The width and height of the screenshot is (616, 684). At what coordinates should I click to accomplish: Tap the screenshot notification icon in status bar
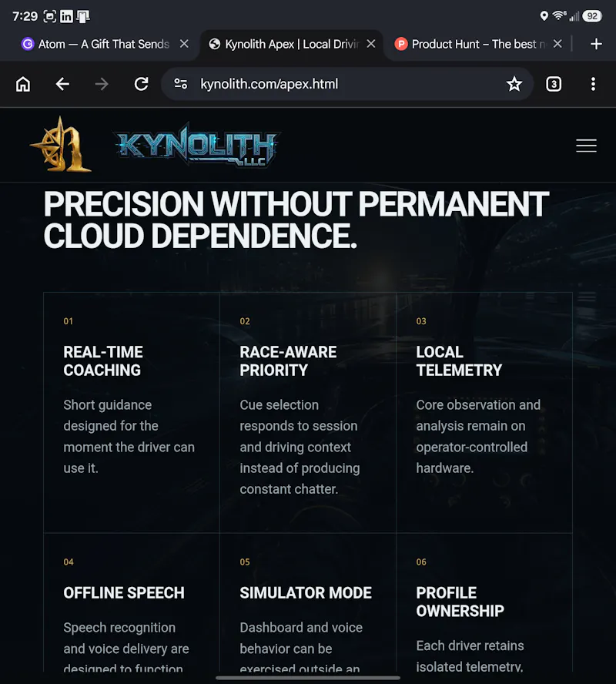50,17
